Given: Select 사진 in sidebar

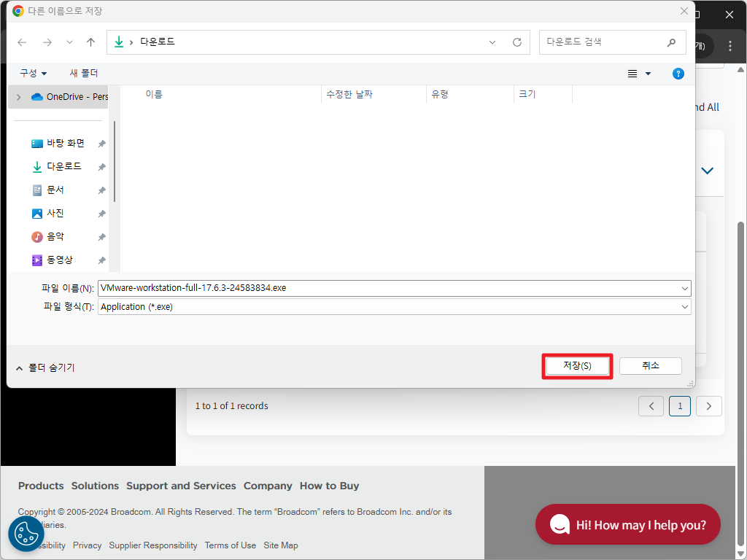Looking at the screenshot, I should 47,214.
